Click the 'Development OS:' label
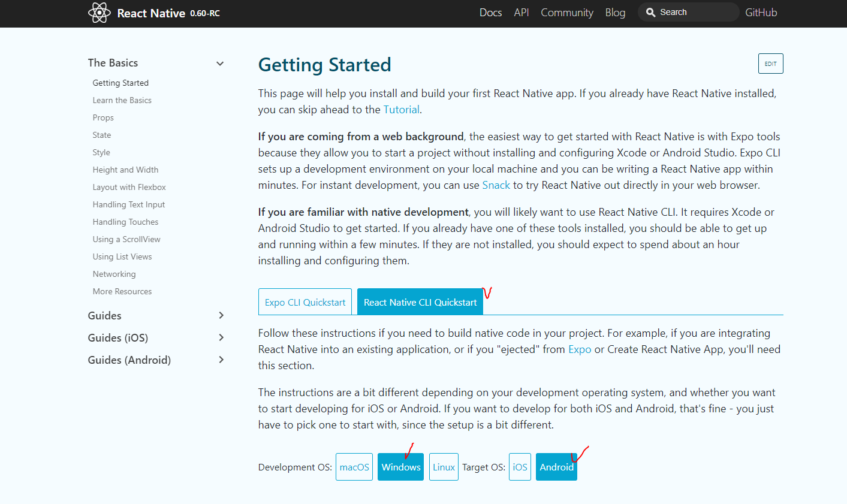This screenshot has width=847, height=504. pyautogui.click(x=295, y=467)
